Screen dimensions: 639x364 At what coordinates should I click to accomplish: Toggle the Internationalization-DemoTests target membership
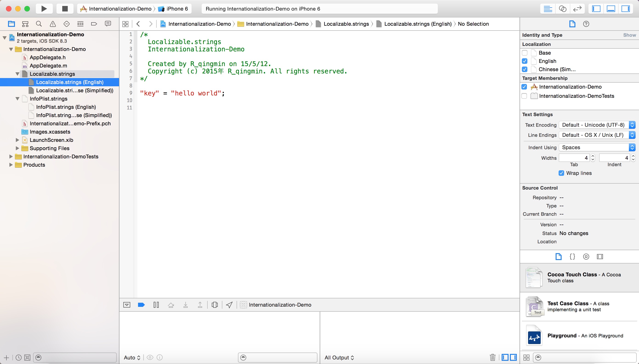[525, 96]
